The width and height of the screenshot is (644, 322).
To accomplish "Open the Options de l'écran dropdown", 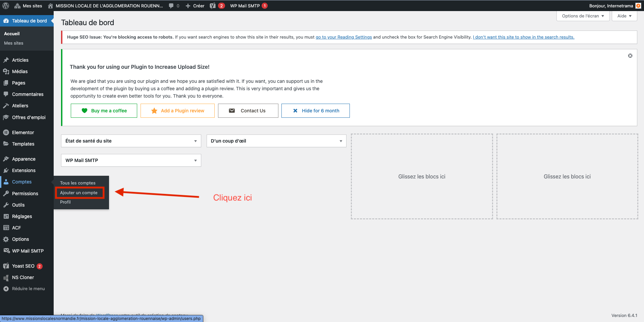I will click(x=583, y=16).
